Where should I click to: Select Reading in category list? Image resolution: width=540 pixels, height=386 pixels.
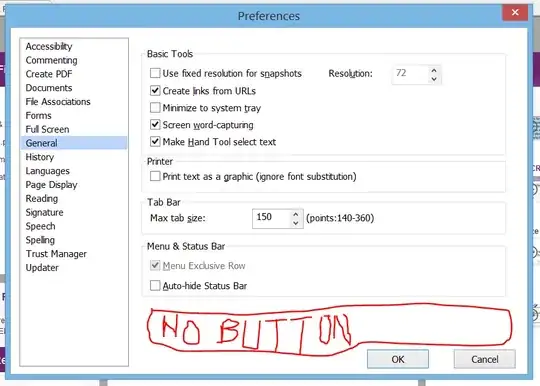(42, 198)
